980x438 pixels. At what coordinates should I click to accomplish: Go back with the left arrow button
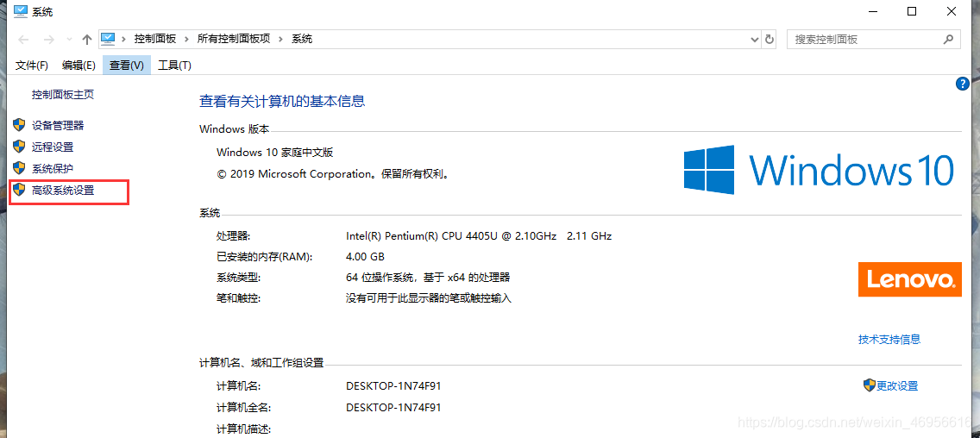[x=23, y=40]
